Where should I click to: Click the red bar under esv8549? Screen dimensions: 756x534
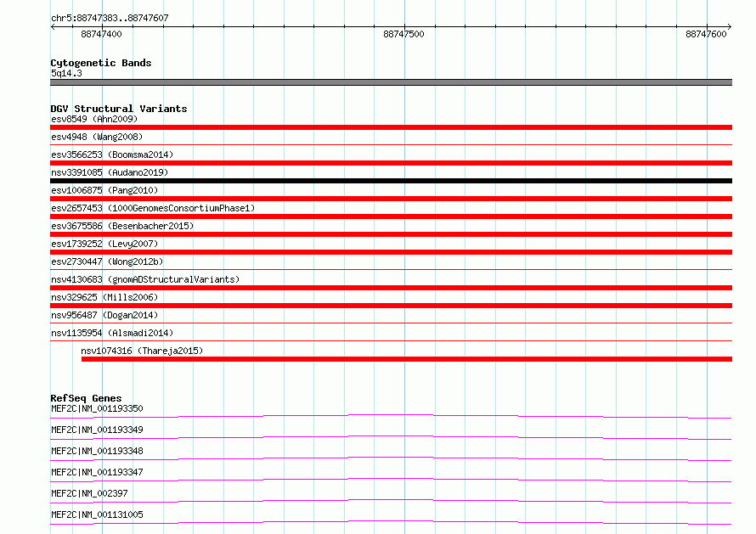pyautogui.click(x=391, y=127)
